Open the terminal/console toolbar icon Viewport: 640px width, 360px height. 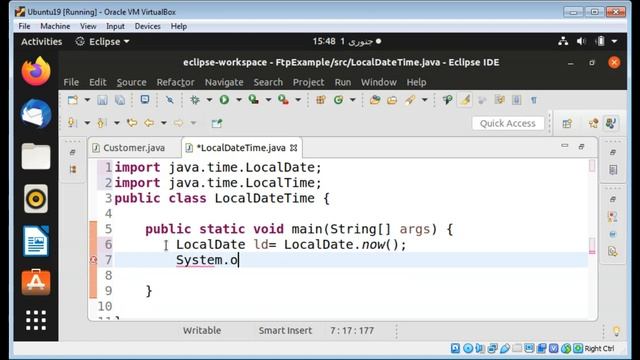click(145, 100)
